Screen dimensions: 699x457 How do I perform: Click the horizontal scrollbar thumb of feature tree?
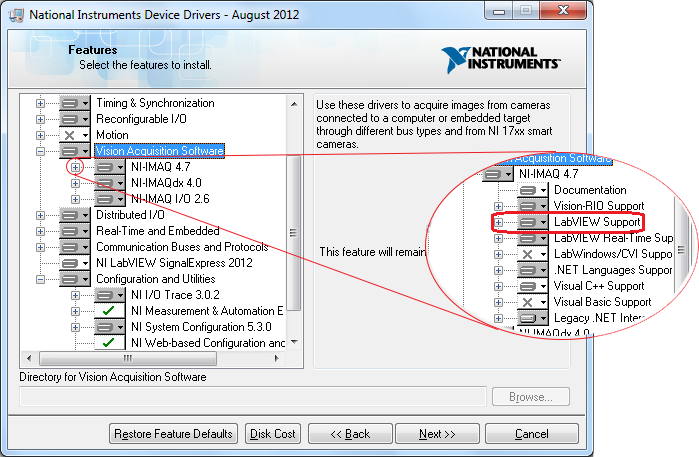pyautogui.click(x=128, y=358)
